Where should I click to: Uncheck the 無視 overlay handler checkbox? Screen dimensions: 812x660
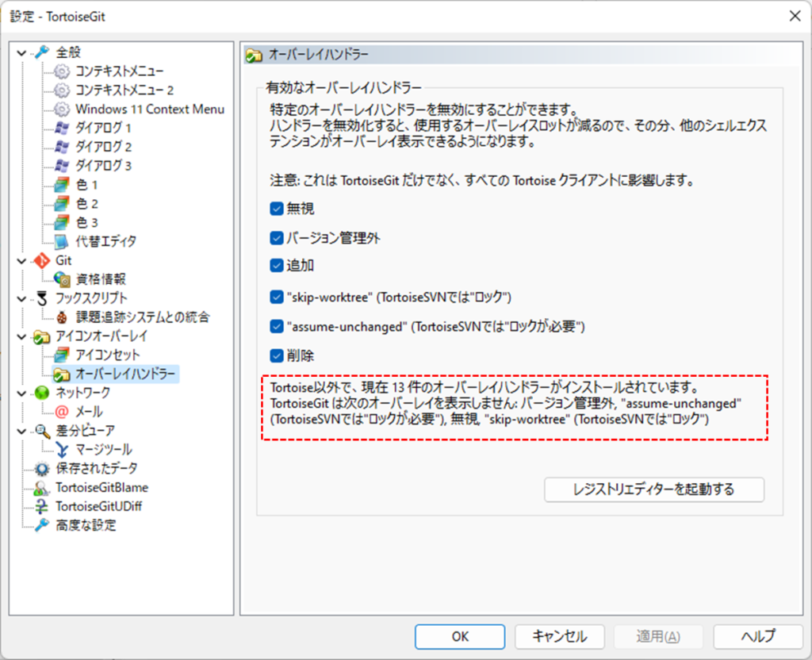coord(277,209)
